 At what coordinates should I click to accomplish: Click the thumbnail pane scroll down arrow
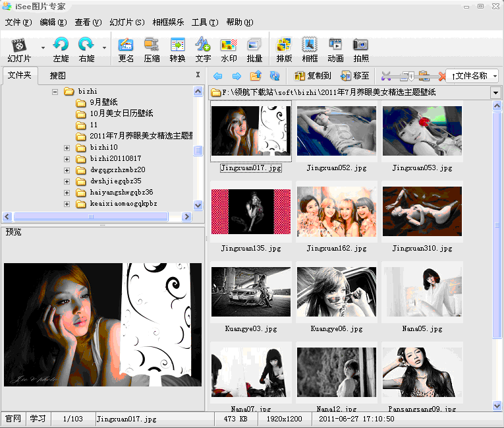point(497,406)
